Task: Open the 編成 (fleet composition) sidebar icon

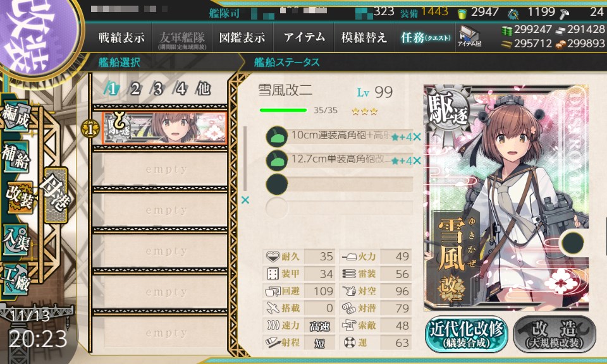Action: coord(15,116)
